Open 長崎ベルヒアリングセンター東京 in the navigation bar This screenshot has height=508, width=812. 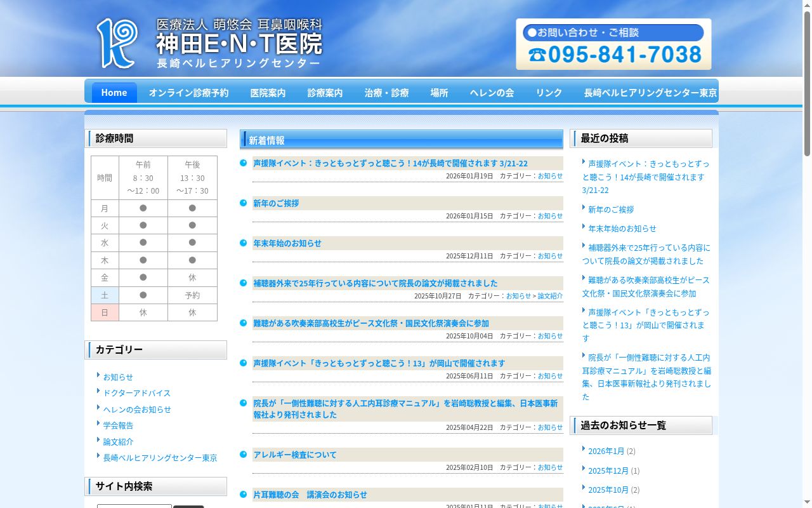click(x=650, y=93)
